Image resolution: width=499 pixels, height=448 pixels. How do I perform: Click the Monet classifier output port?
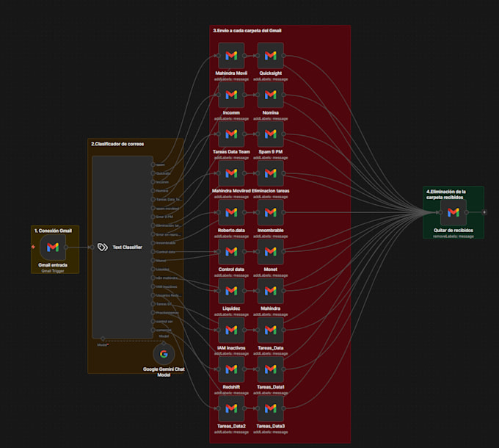click(153, 261)
